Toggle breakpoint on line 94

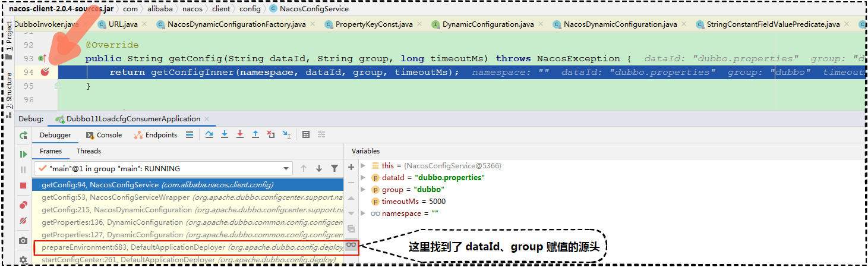pos(45,72)
